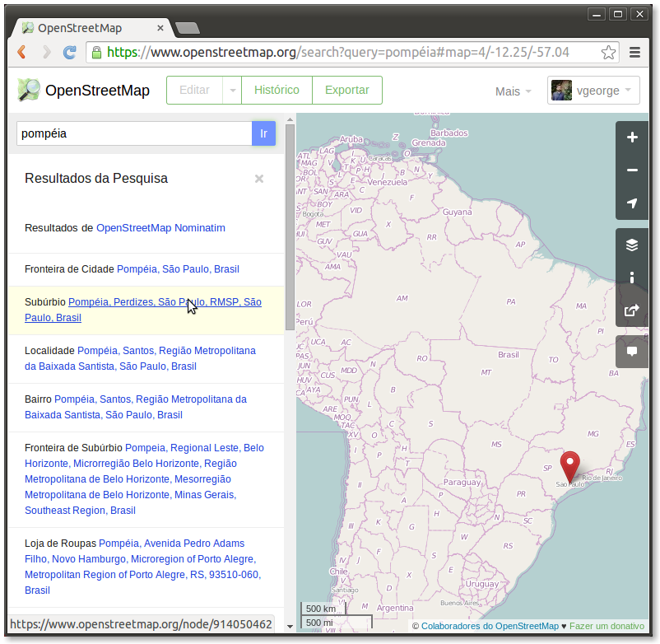Zoom in the map with plus button

(x=632, y=138)
